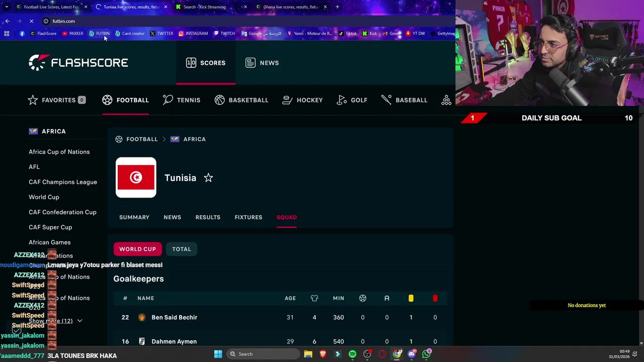Open the News section in header
644x362 pixels.
262,63
